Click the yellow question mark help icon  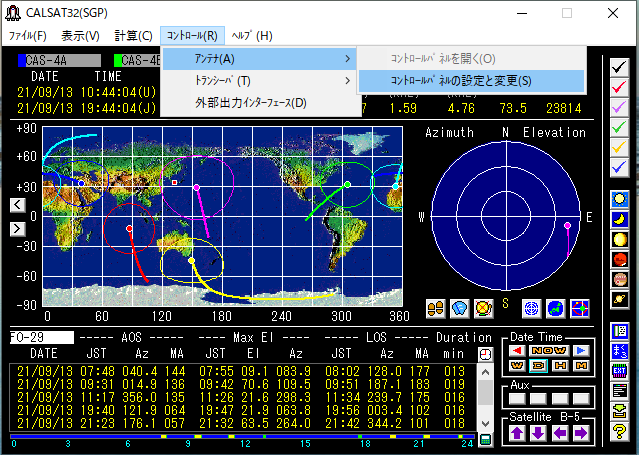(x=619, y=431)
